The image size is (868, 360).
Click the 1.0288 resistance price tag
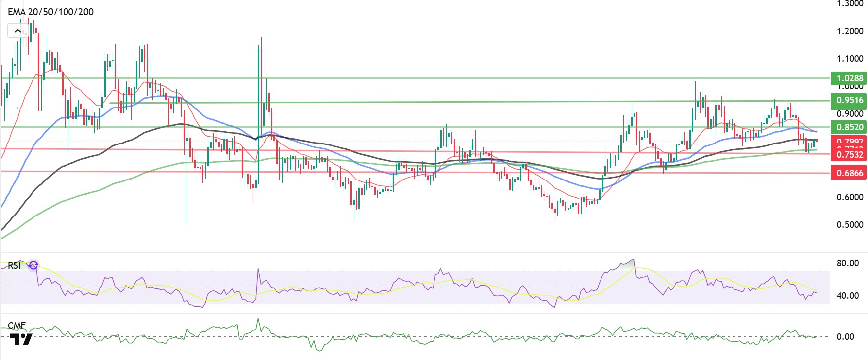click(849, 78)
